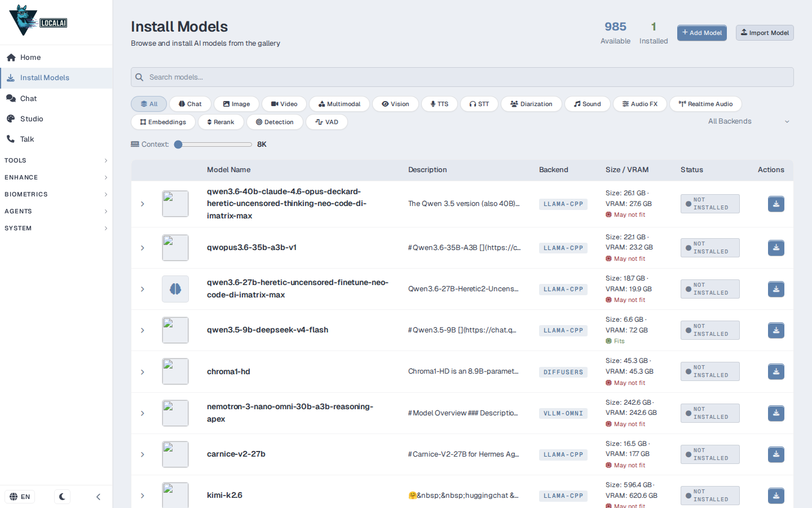The image size is (812, 508).
Task: Filter models by Audio FX
Action: [640, 104]
